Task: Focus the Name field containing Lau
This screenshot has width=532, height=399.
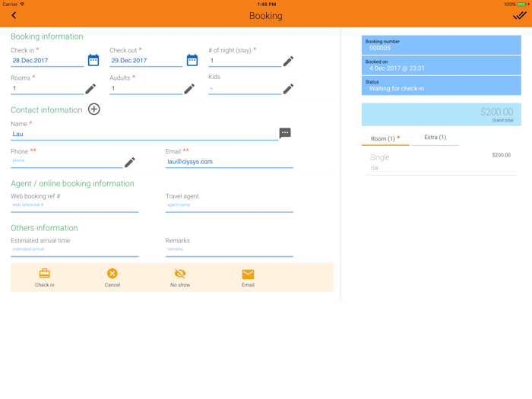Action: click(144, 135)
